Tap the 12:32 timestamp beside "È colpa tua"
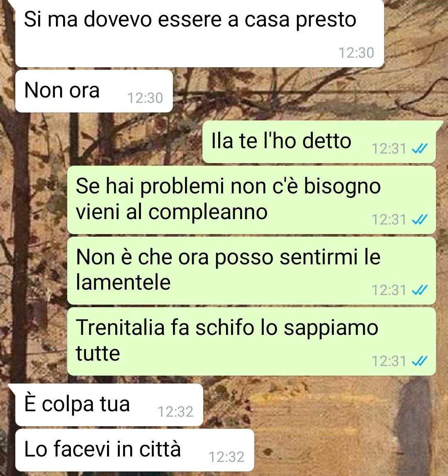This screenshot has width=448, height=476. pos(175,412)
